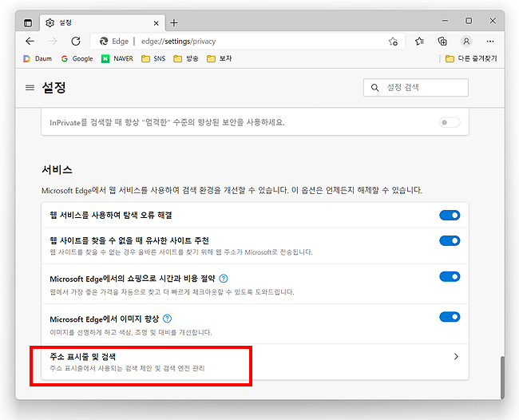Open the Google bookmark

77,58
